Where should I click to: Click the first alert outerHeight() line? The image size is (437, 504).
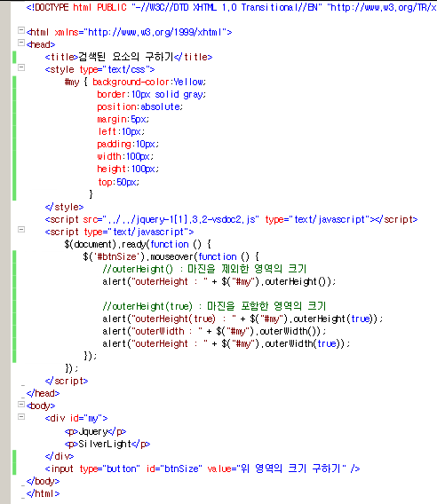coord(218,281)
